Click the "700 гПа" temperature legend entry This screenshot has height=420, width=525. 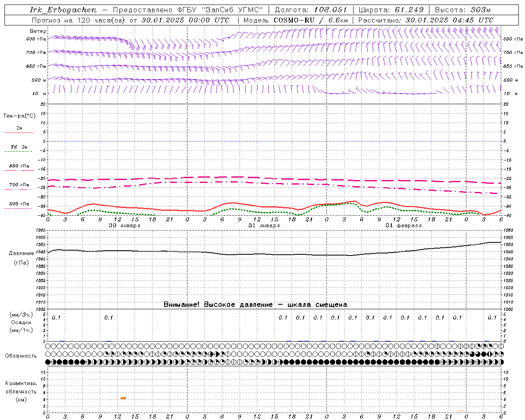tap(19, 187)
